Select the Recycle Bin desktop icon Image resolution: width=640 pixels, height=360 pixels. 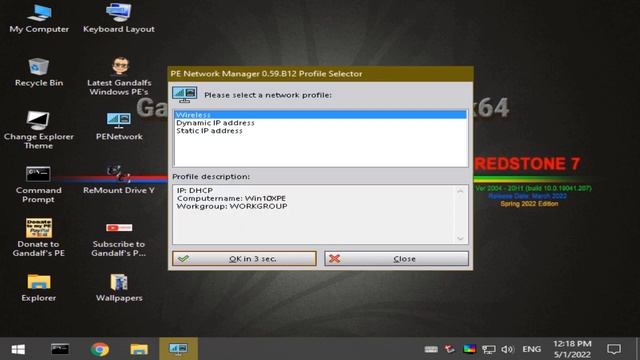[39, 72]
